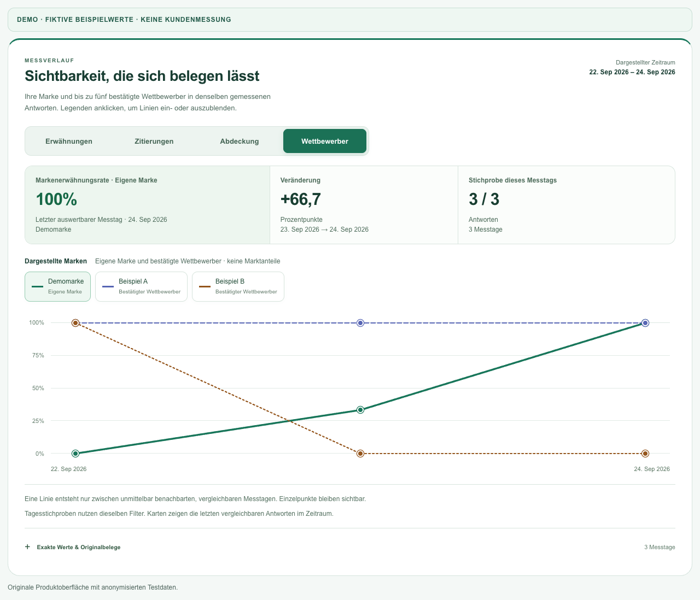Click the 3 Messtage count at bottom right
Image resolution: width=700 pixels, height=600 pixels.
pos(660,547)
